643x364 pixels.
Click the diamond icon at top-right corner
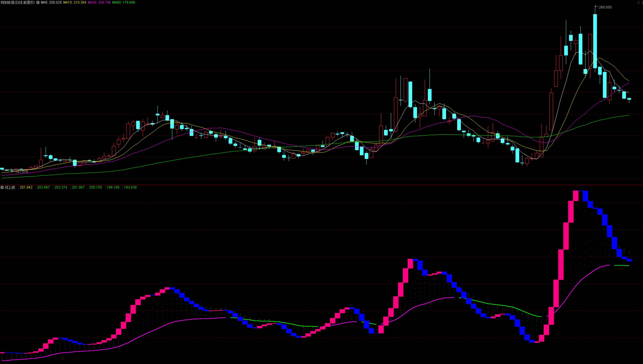pyautogui.click(x=638, y=2)
